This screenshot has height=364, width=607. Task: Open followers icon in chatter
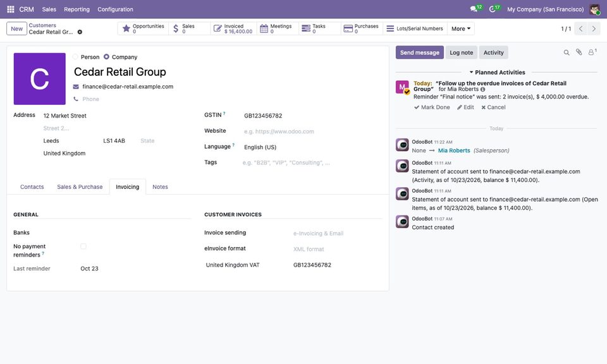[592, 52]
